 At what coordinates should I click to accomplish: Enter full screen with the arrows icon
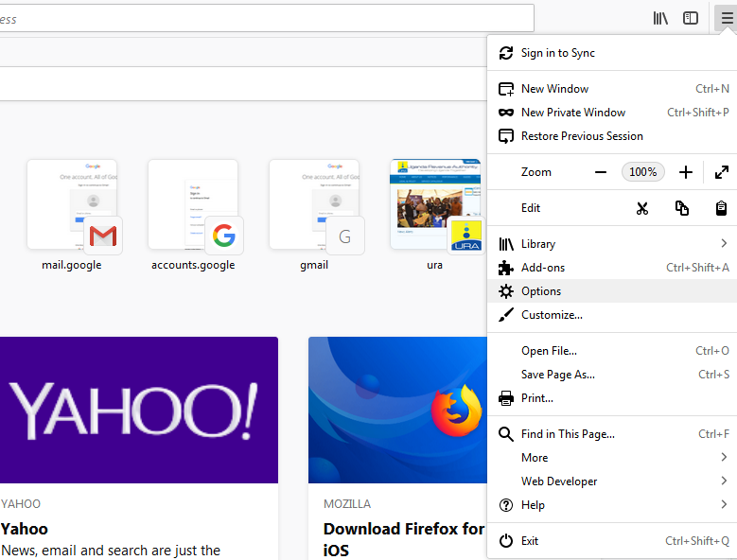tap(722, 172)
